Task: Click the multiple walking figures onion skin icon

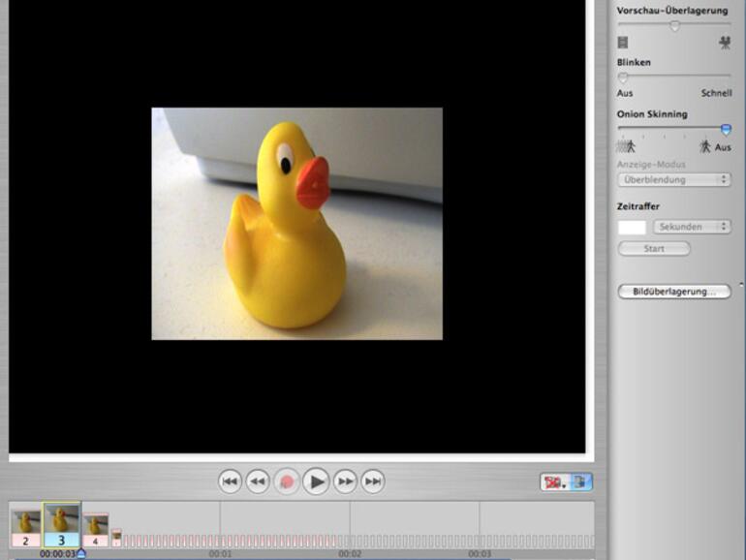Action: [x=626, y=146]
